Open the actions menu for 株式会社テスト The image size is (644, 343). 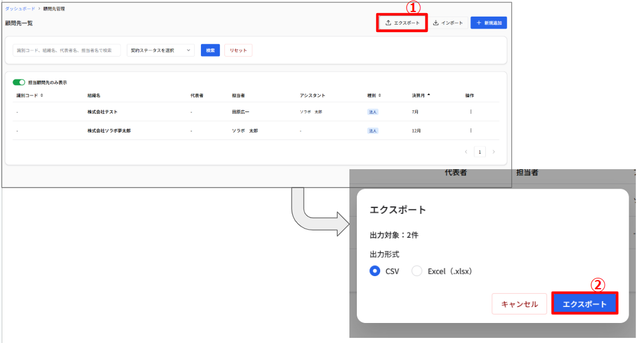coord(470,111)
